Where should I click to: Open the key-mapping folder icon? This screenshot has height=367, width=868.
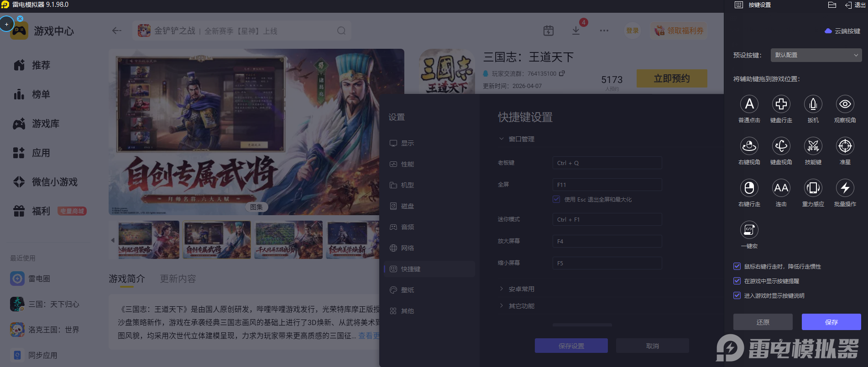tap(832, 5)
